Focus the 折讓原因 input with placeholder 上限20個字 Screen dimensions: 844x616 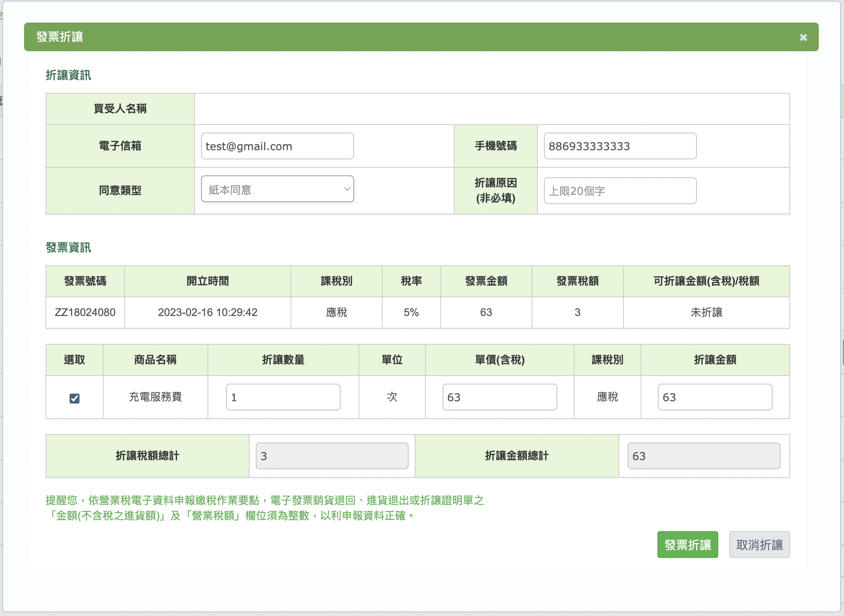tap(620, 191)
